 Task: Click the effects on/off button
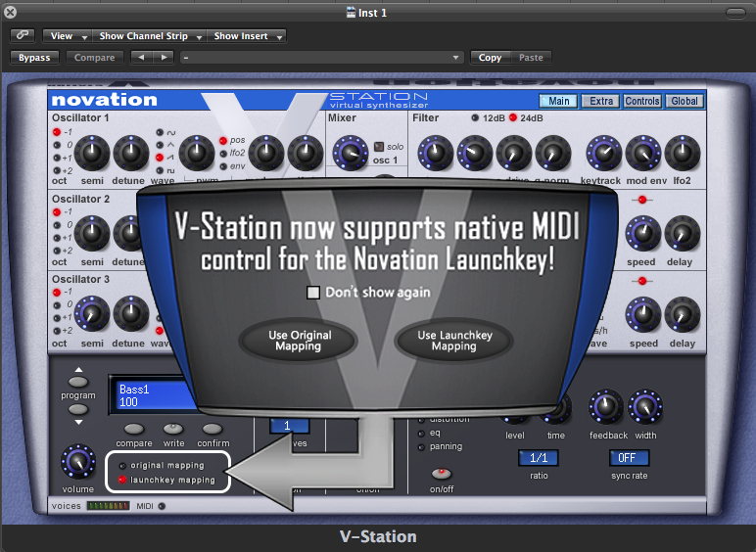coord(441,474)
